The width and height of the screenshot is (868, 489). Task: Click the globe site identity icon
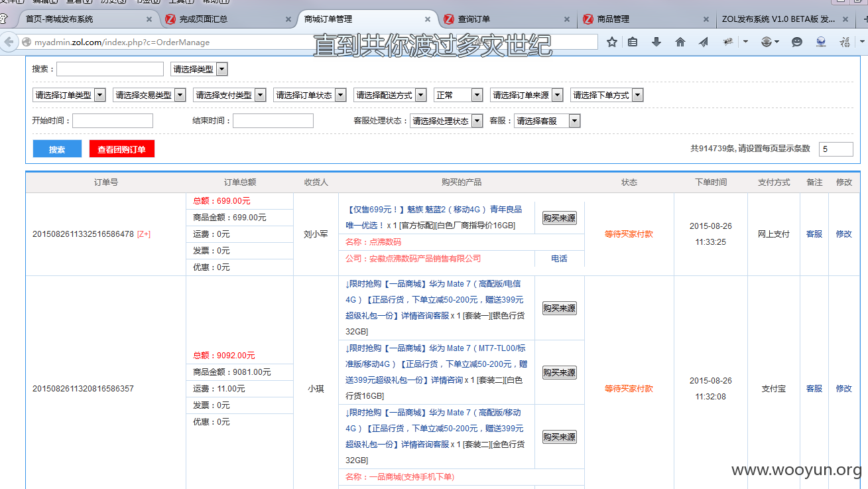[x=27, y=42]
